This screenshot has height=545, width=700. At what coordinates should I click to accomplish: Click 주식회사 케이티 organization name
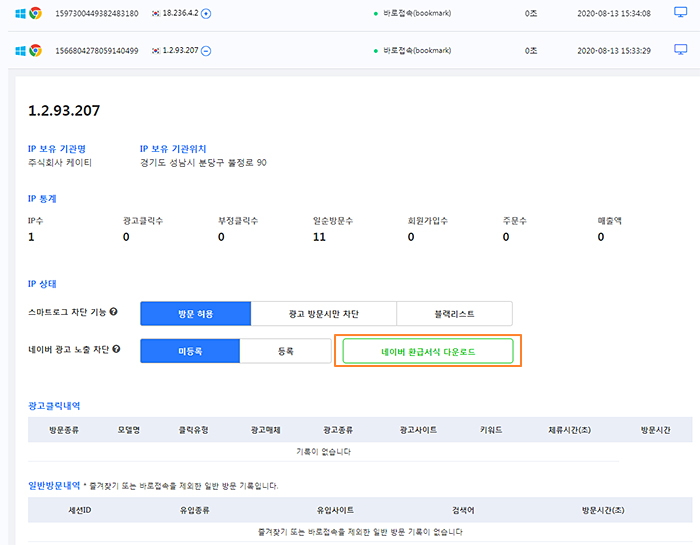[x=60, y=163]
